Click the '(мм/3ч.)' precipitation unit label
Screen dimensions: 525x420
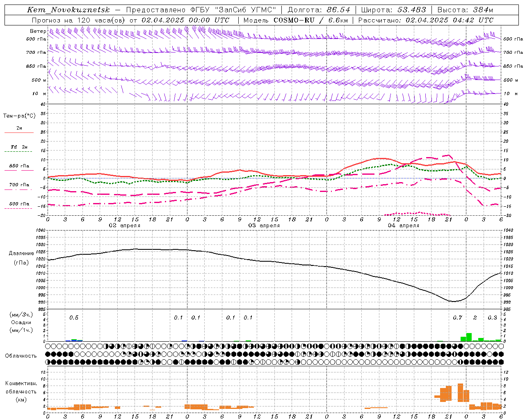tap(21, 315)
